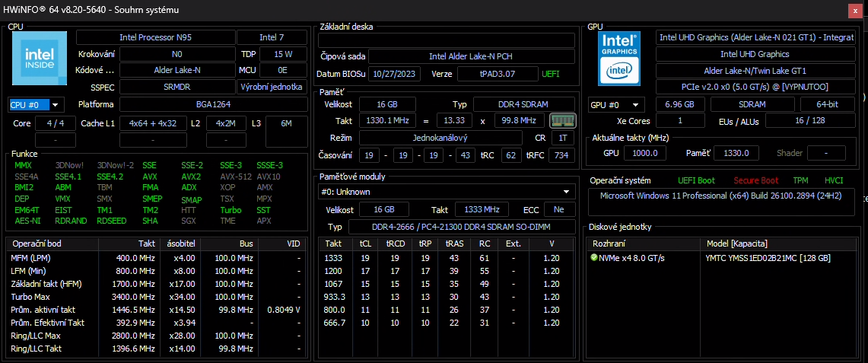Click the ECC value Ne
The width and height of the screenshot is (868, 363).
(x=560, y=209)
